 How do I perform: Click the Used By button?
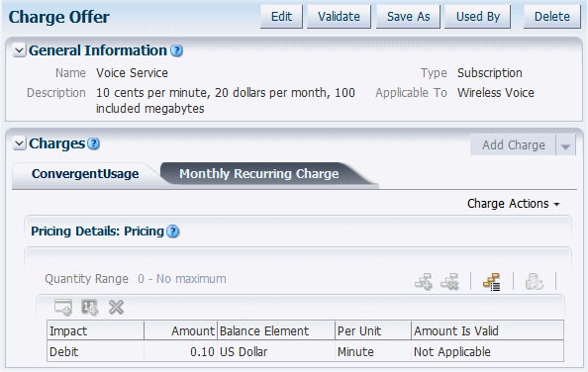tap(478, 17)
